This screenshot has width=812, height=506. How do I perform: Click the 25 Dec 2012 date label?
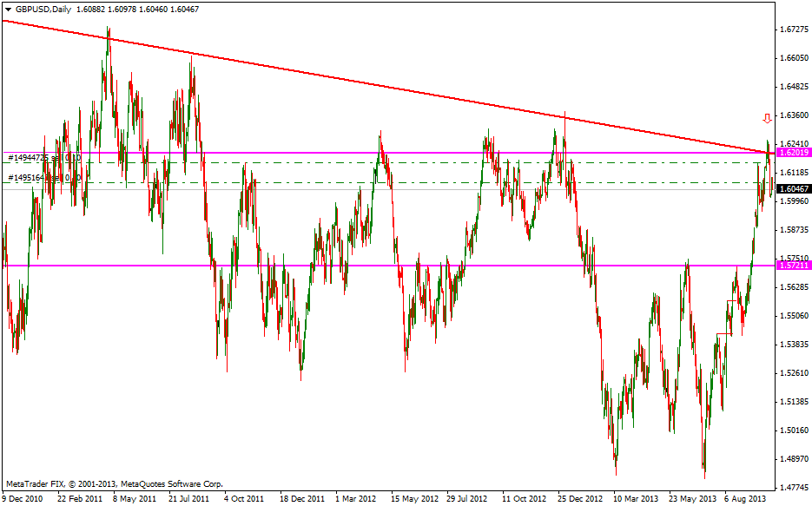(x=579, y=499)
